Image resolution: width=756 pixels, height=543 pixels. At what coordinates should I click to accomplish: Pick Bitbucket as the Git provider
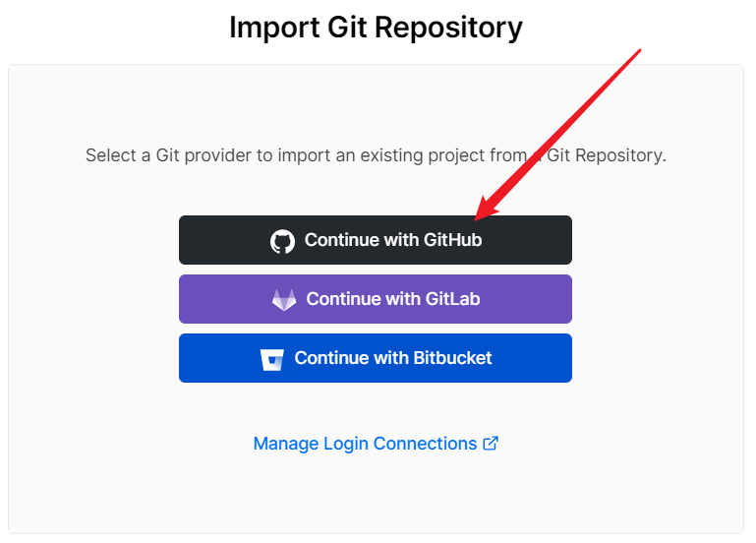(x=376, y=358)
